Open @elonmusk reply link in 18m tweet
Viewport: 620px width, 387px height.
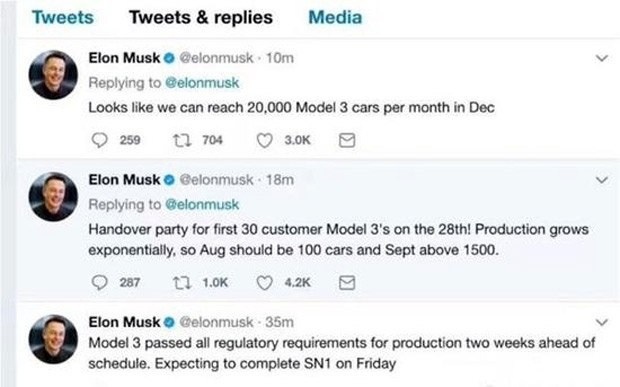pos(202,204)
